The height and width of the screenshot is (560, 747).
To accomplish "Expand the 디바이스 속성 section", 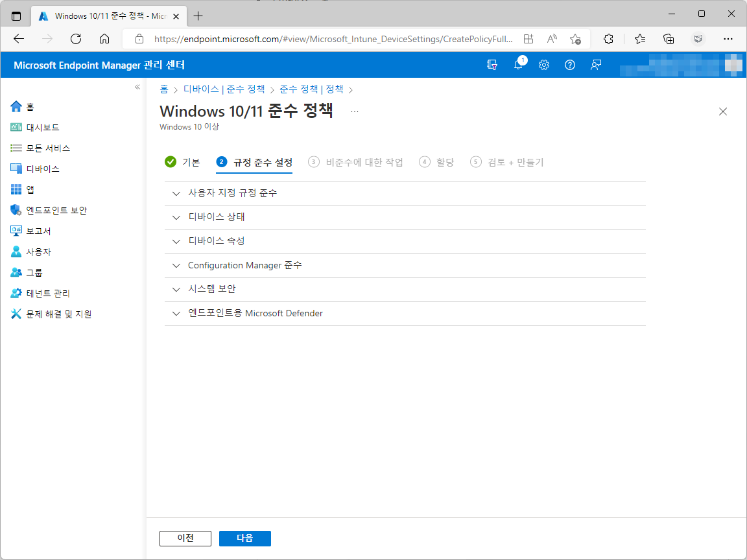I will point(405,241).
